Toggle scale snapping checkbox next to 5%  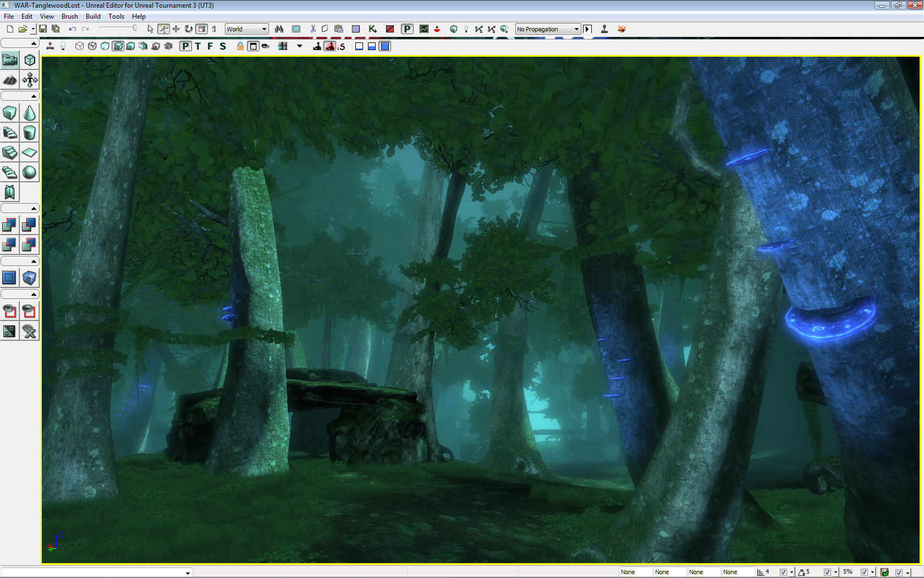pyautogui.click(x=864, y=572)
